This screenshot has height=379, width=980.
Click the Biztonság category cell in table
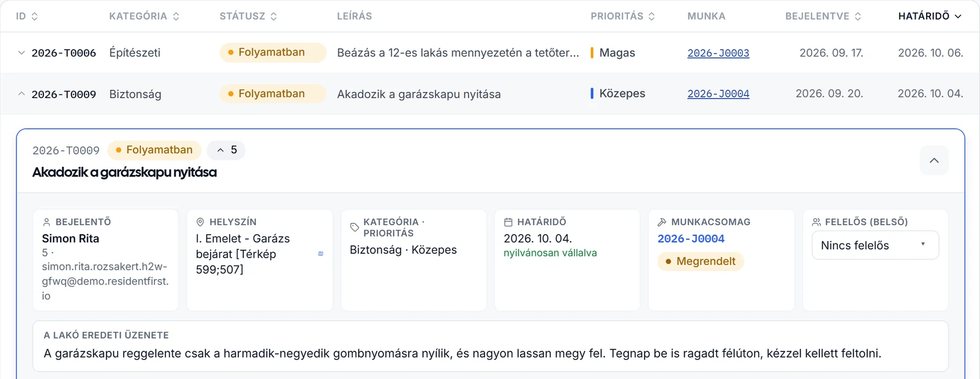point(135,94)
